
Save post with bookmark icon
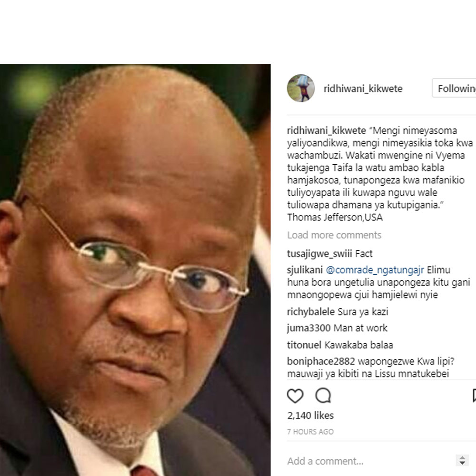pyautogui.click(x=474, y=396)
